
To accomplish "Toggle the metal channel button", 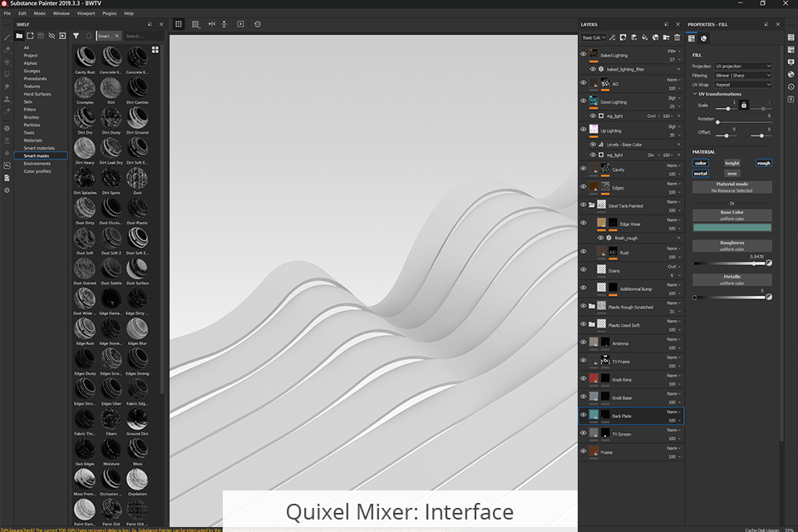I will tap(701, 173).
